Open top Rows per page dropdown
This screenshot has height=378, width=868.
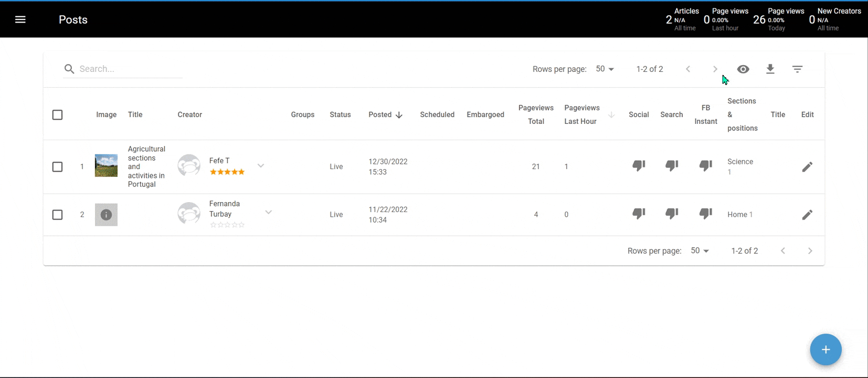605,69
